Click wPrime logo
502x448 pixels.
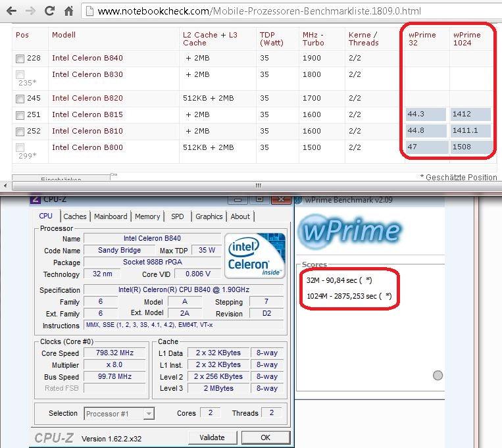coord(349,231)
